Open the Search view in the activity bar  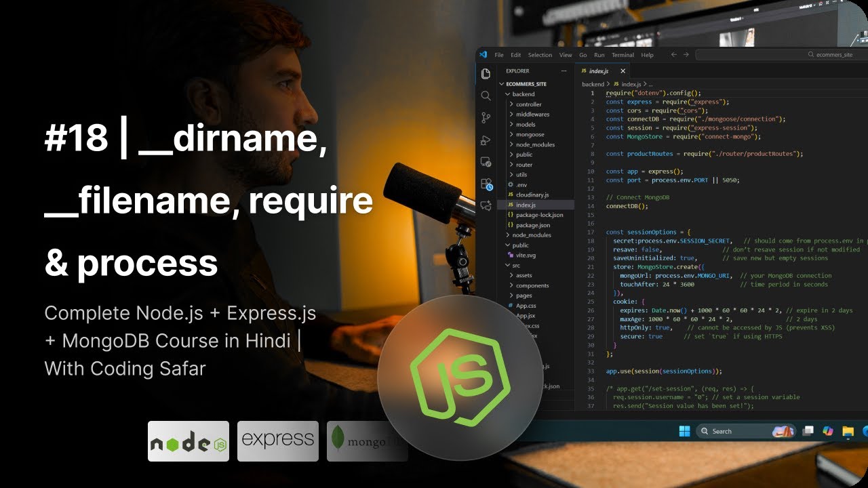(486, 96)
